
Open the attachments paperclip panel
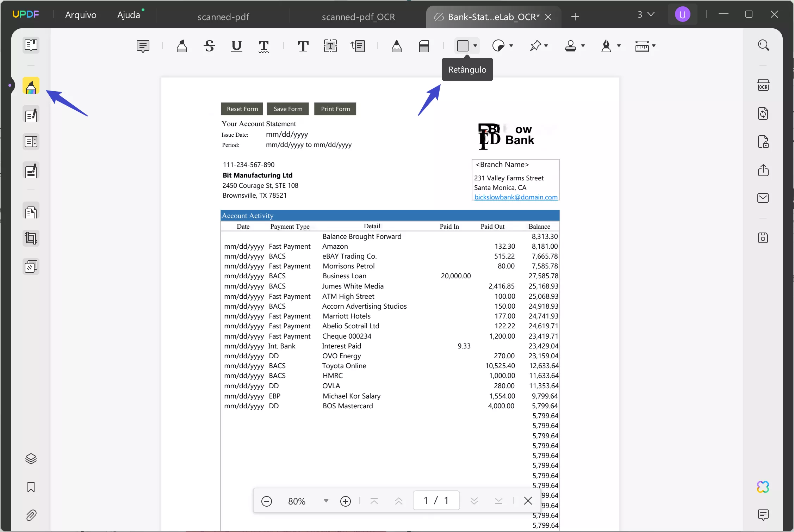(31, 515)
